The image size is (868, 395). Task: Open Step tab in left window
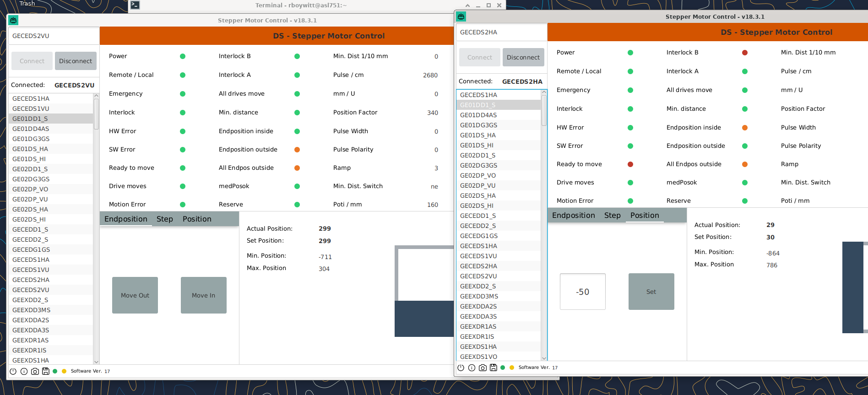click(165, 219)
